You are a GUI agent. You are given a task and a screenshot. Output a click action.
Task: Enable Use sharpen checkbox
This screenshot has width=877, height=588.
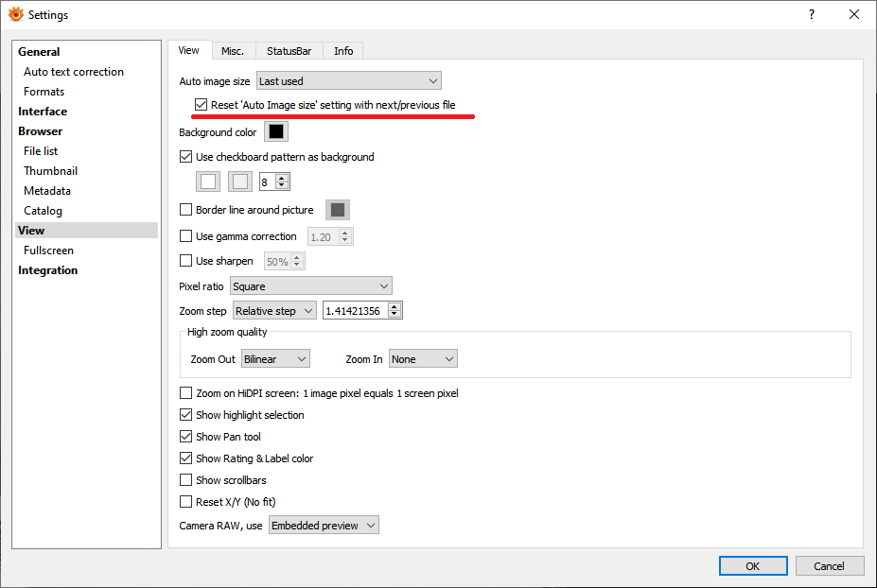click(x=185, y=261)
